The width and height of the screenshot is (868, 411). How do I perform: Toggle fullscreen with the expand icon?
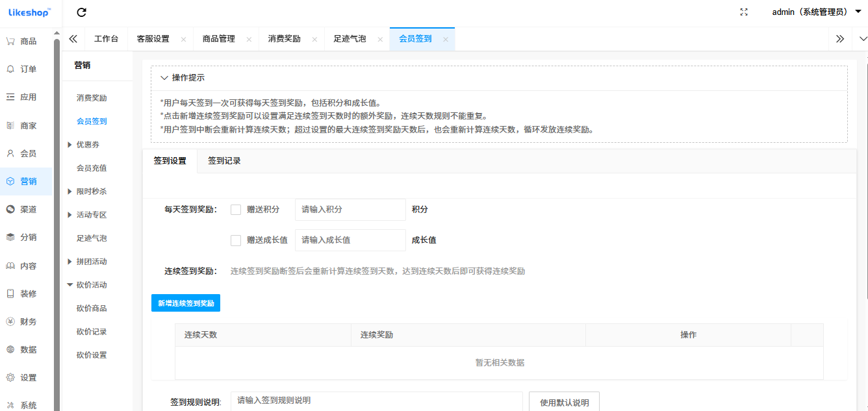click(x=743, y=12)
